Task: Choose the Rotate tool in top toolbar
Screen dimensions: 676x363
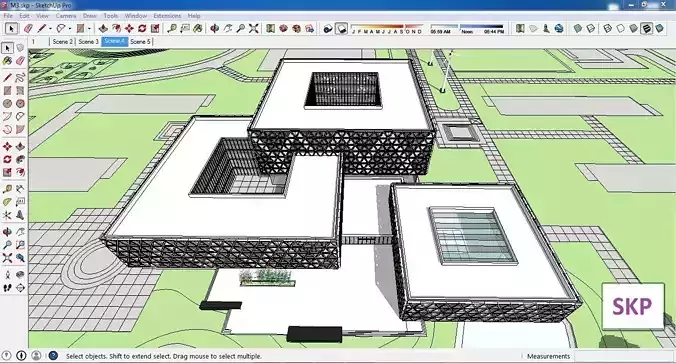Action: click(142, 29)
